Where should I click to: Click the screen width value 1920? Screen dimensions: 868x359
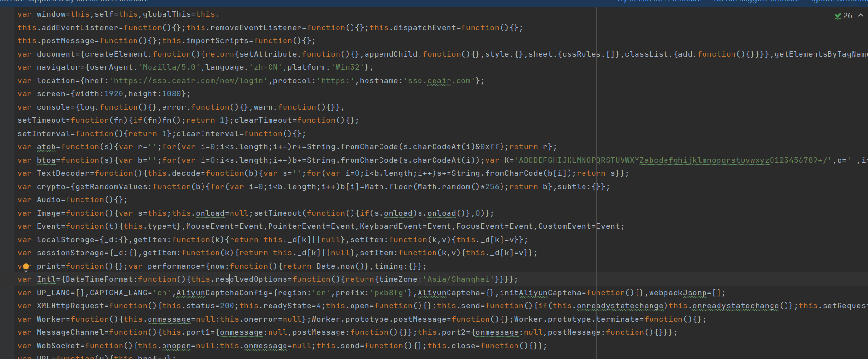tap(114, 94)
